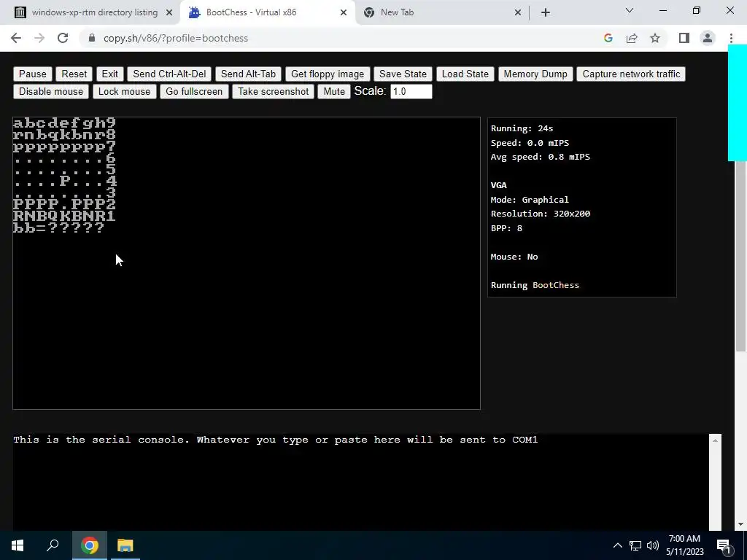
Task: Click the Avg speed: 0.8 mIPS text
Action: pyautogui.click(x=541, y=157)
